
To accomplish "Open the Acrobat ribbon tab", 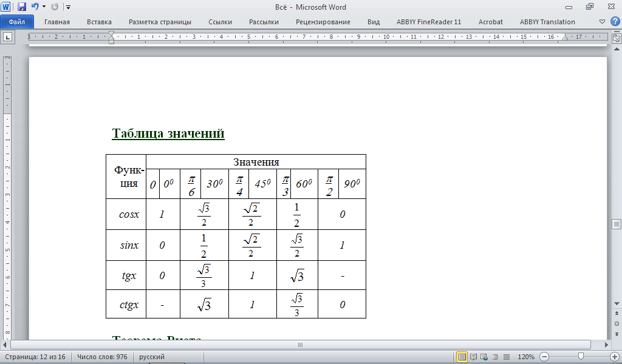I will click(x=490, y=22).
